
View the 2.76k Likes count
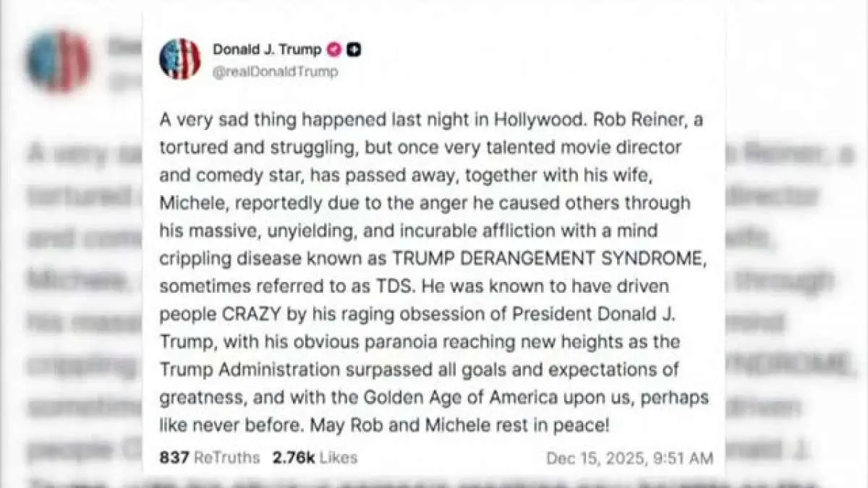315,458
